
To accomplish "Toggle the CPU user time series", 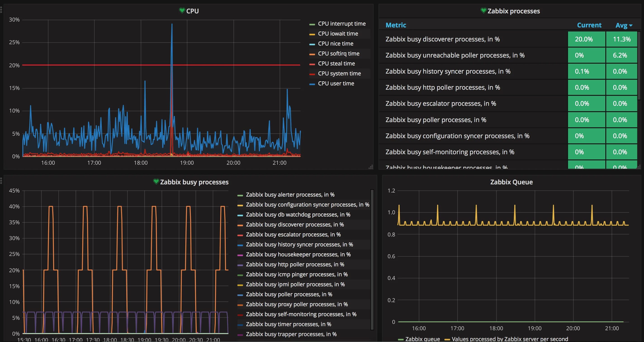I will [336, 84].
